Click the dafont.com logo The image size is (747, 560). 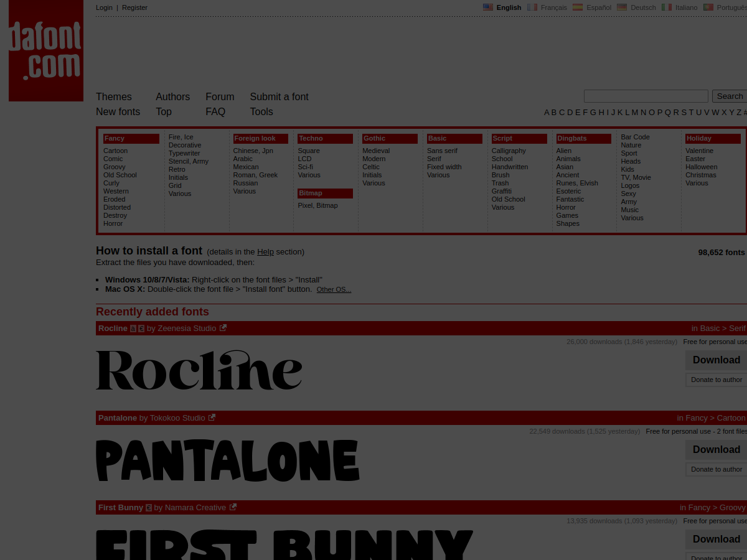coord(46,50)
